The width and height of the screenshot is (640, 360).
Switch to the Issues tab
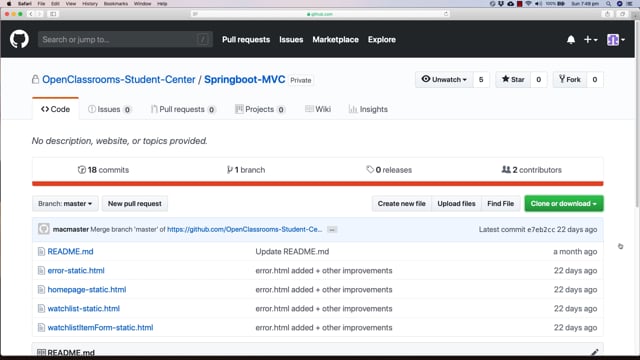[109, 109]
